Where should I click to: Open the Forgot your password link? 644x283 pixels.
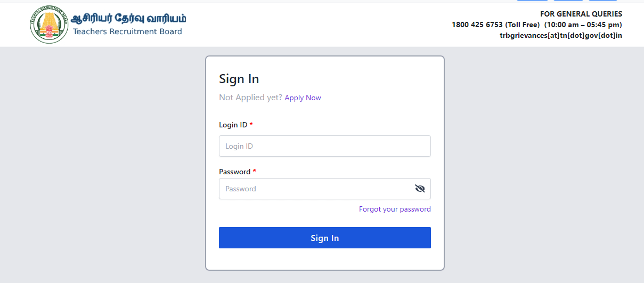pos(395,209)
